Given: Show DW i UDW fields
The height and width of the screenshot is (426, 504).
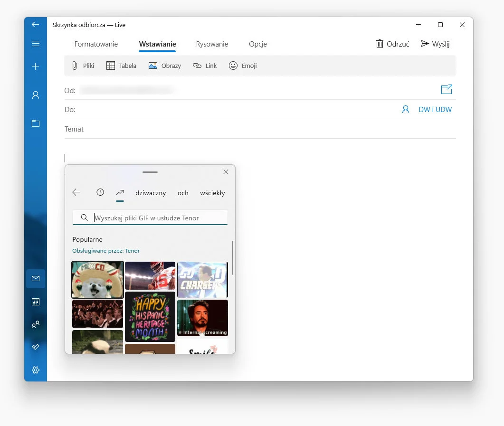Looking at the screenshot, I should click(x=435, y=109).
